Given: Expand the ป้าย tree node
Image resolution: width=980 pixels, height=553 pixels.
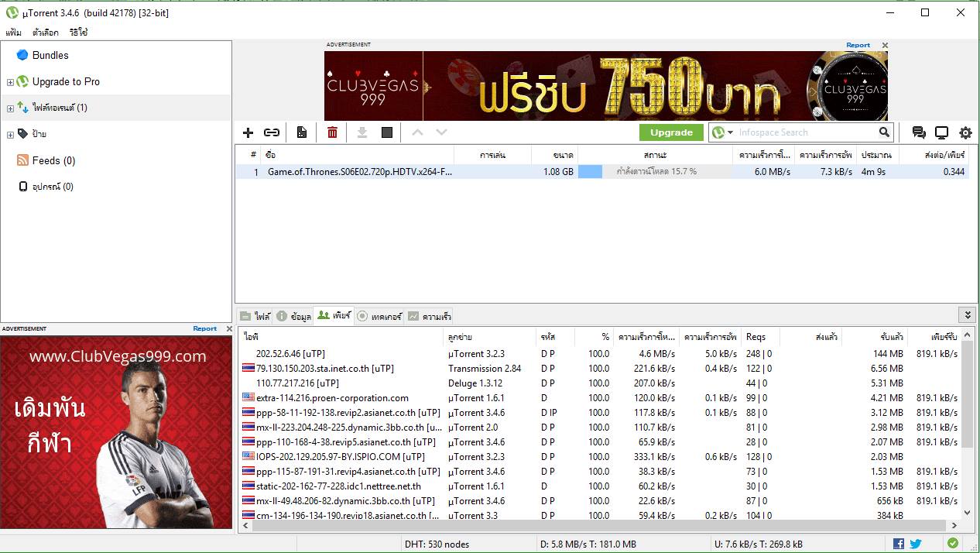Looking at the screenshot, I should click(10, 135).
